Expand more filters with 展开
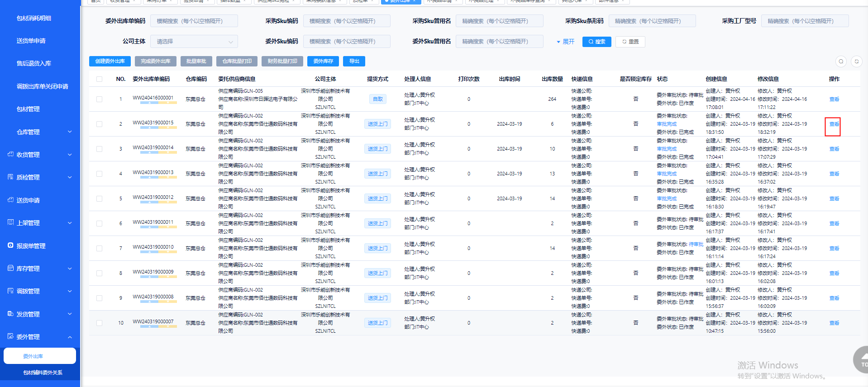The image size is (868, 387). 565,42
